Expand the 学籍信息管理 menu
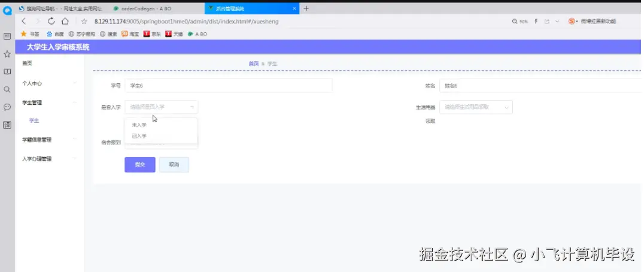 pos(49,140)
